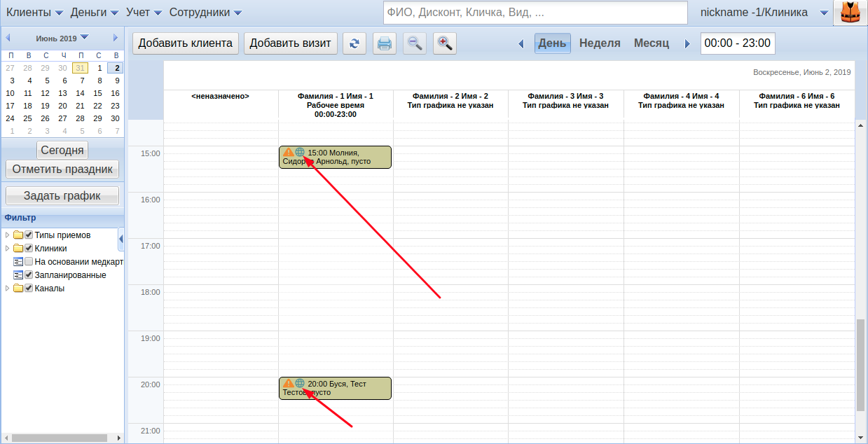Viewport: 868px width, 444px height.
Task: Open the Деньги menu
Action: coord(94,13)
